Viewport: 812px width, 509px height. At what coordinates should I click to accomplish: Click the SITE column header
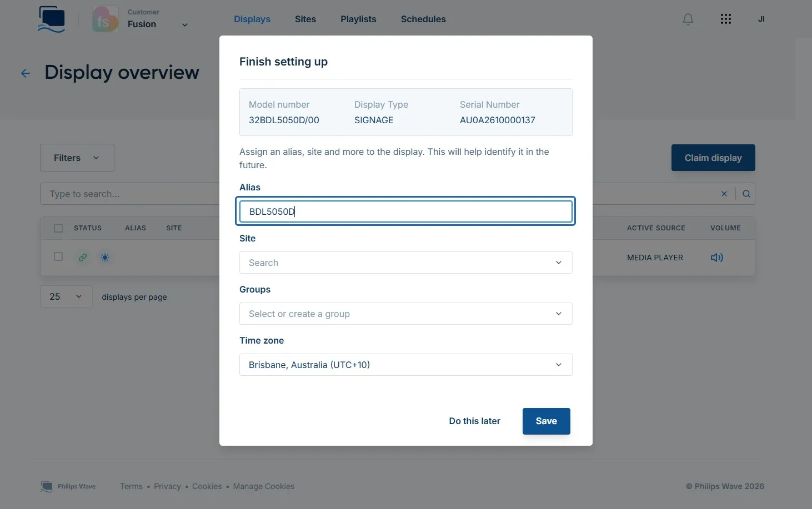pos(174,228)
